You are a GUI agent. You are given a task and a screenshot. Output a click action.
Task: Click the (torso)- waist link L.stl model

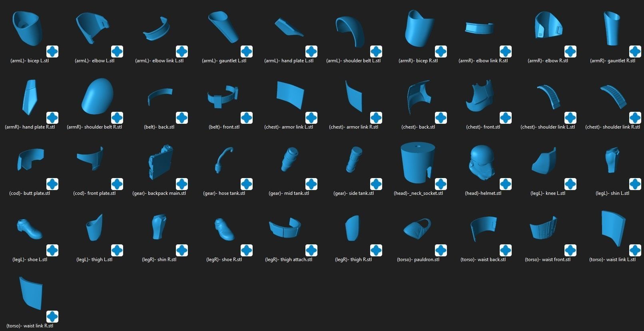(x=613, y=229)
